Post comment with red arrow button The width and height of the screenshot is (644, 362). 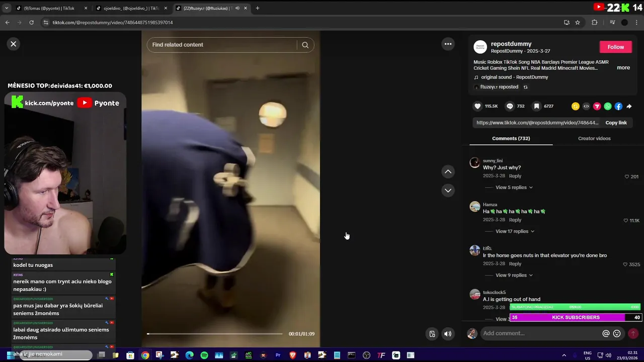(633, 333)
